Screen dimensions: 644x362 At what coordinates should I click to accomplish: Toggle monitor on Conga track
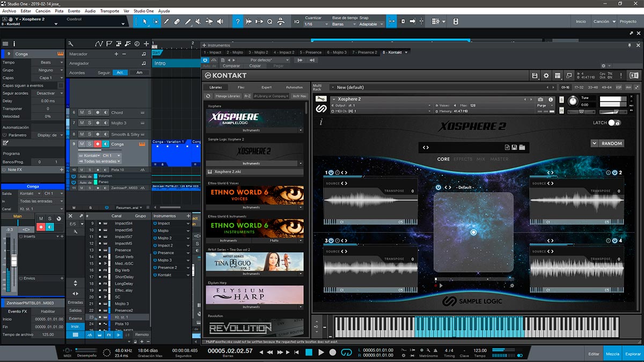coord(105,144)
